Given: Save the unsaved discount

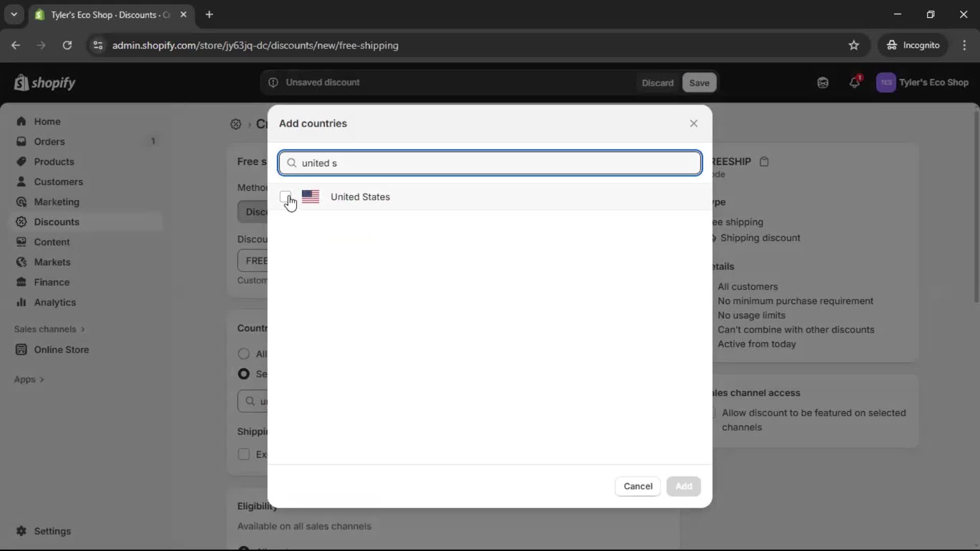Looking at the screenshot, I should [698, 82].
